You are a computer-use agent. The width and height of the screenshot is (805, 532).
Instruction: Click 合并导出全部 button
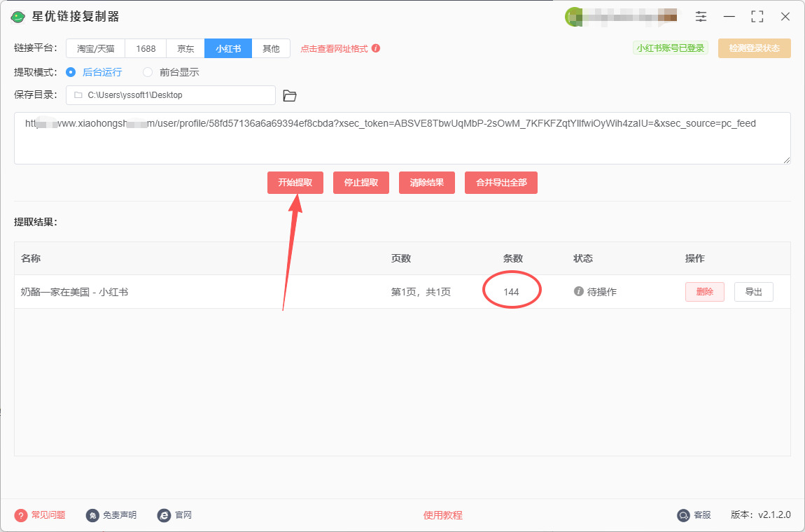coord(501,183)
